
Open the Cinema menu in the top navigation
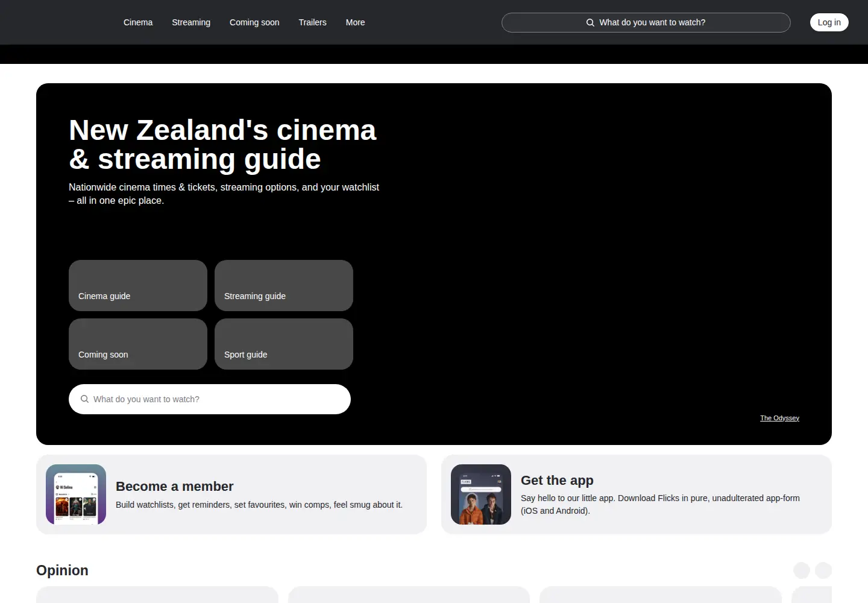(138, 22)
